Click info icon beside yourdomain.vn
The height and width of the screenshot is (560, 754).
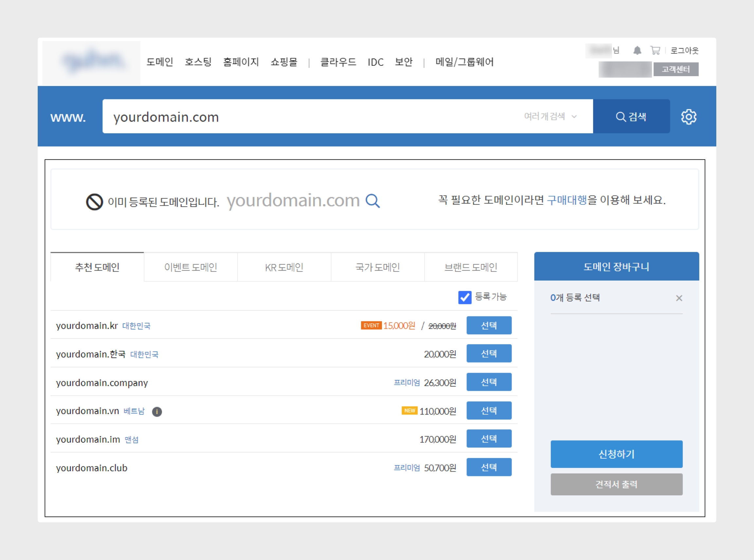point(157,411)
